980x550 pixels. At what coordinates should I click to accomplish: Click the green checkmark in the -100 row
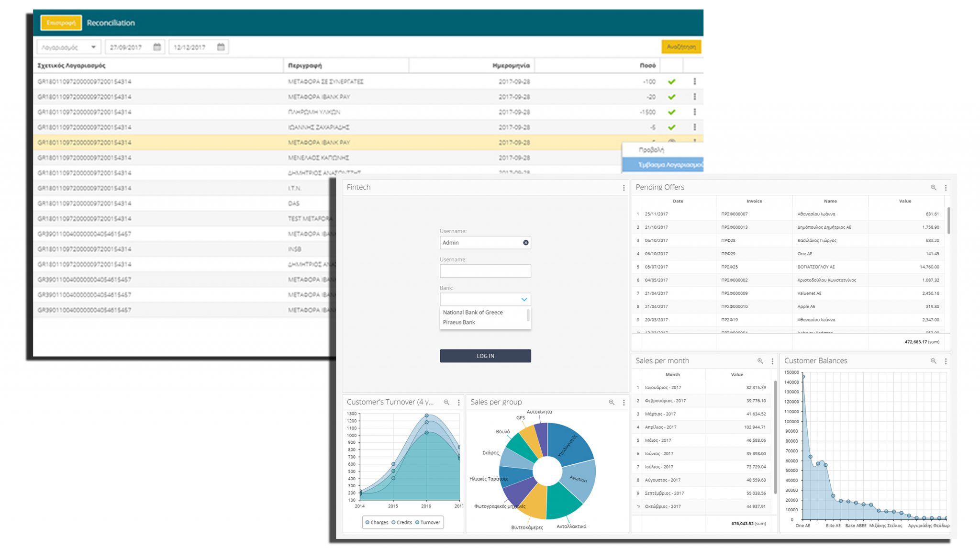[672, 82]
